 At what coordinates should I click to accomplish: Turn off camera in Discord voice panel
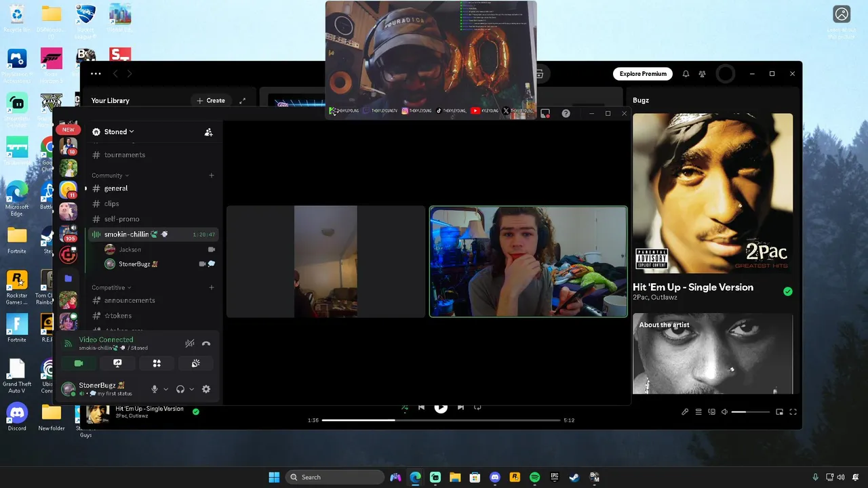(79, 363)
